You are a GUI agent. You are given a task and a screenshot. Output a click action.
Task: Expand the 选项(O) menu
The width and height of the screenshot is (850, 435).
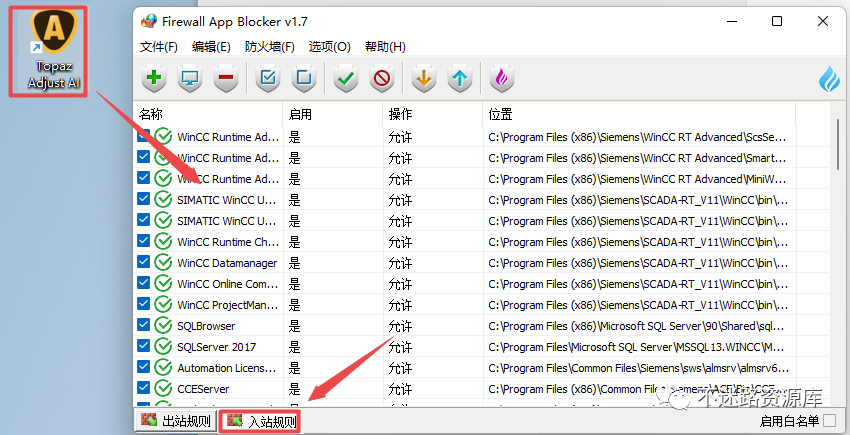(x=330, y=47)
